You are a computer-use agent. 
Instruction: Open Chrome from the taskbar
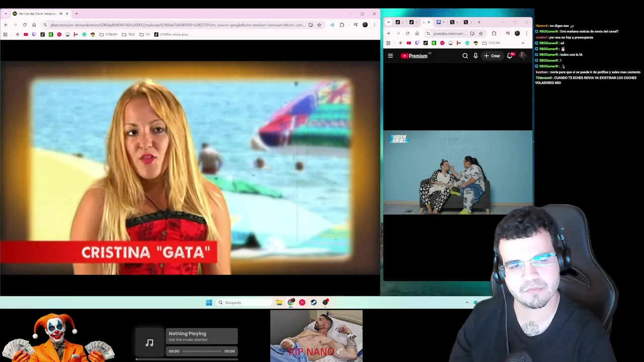coord(291,302)
